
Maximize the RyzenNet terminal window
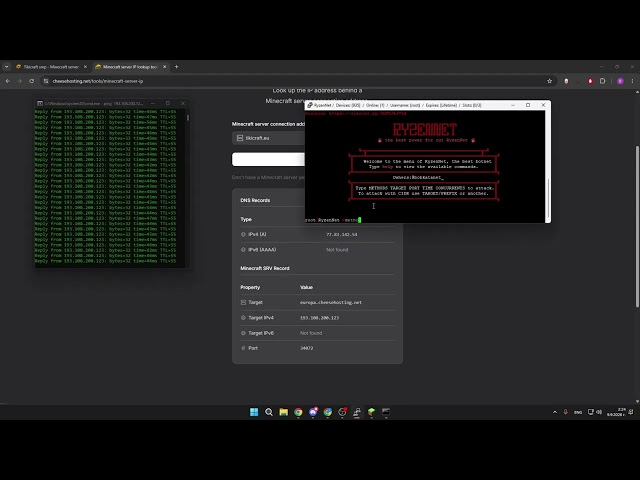528,105
